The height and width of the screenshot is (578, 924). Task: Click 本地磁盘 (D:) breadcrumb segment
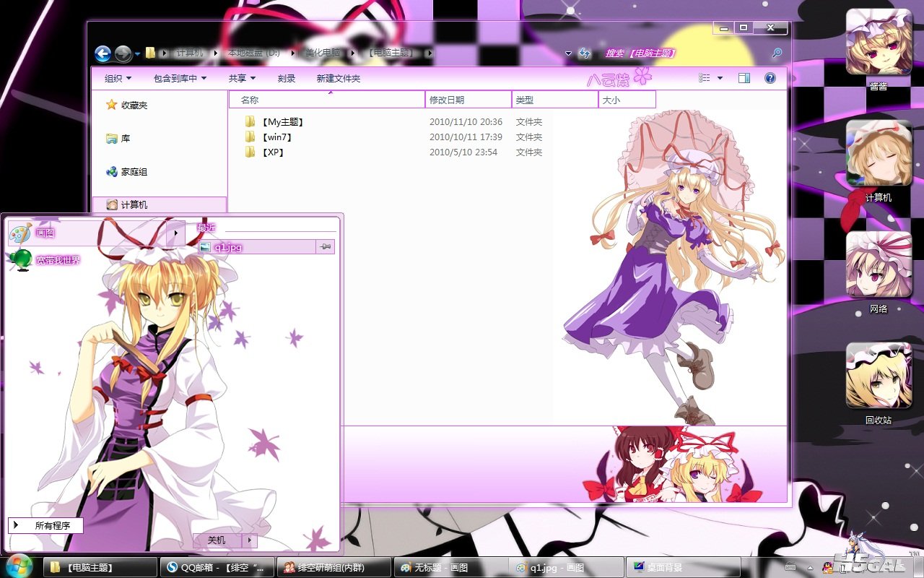point(254,53)
